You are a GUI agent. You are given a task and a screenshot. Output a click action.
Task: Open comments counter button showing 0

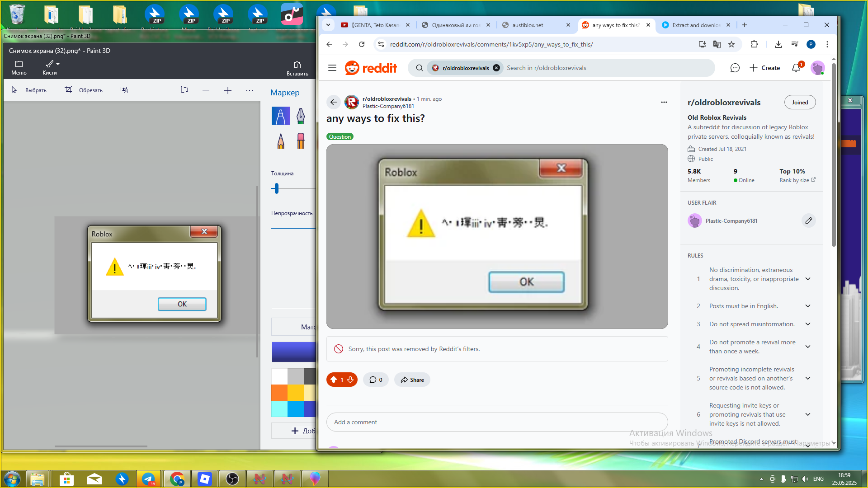[x=376, y=380]
